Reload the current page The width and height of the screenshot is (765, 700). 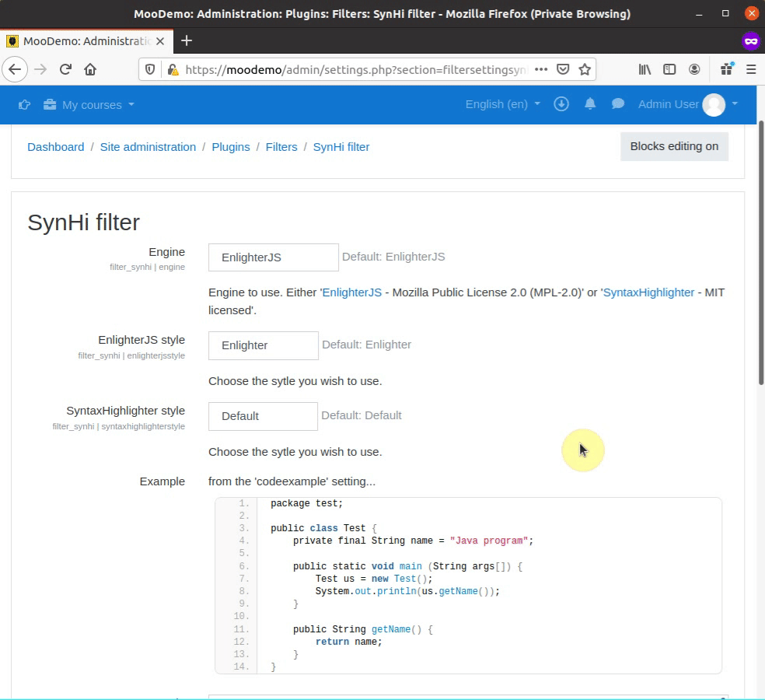pyautogui.click(x=65, y=69)
